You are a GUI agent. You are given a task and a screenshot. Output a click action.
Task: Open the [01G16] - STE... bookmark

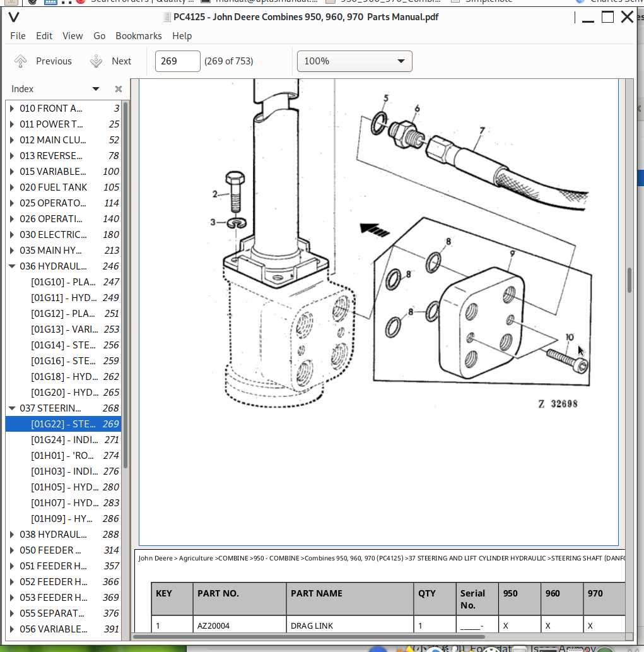(x=64, y=361)
